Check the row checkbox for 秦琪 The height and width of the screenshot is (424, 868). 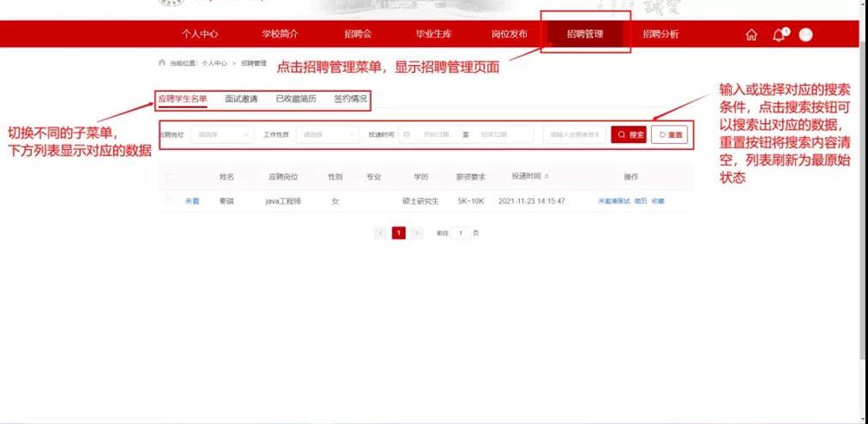point(170,200)
